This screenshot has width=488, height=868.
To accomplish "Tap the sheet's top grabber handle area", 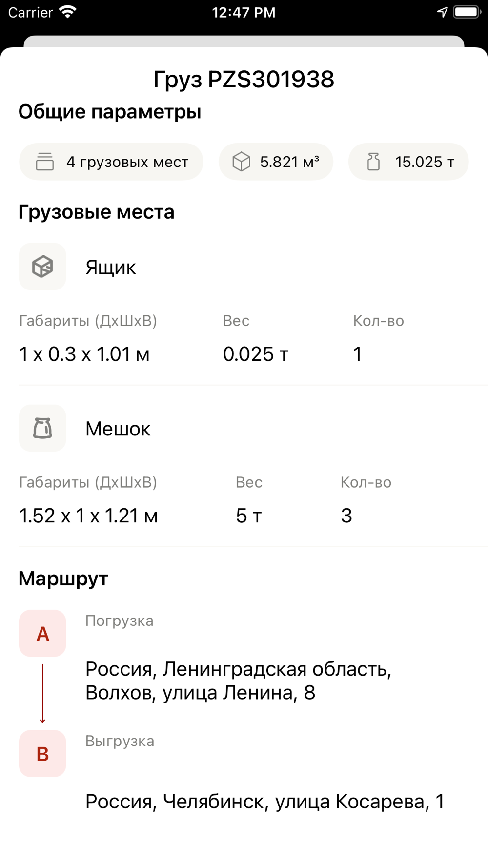I will 244,41.
